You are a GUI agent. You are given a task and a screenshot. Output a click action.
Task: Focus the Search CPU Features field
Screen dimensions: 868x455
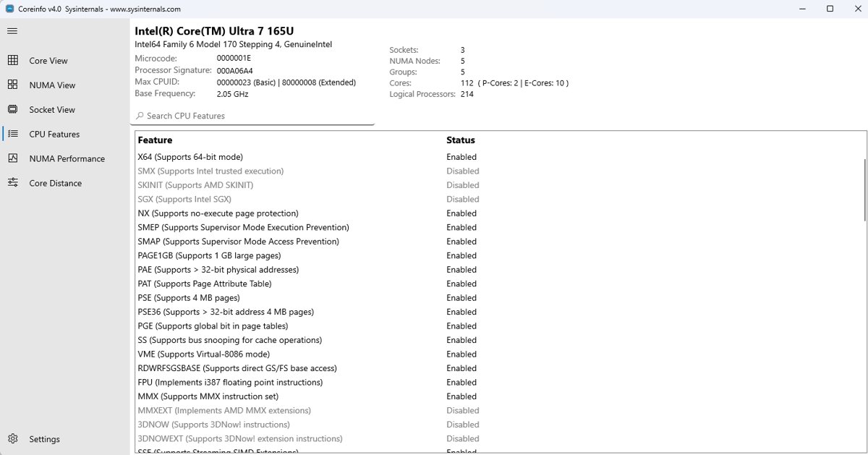click(252, 116)
